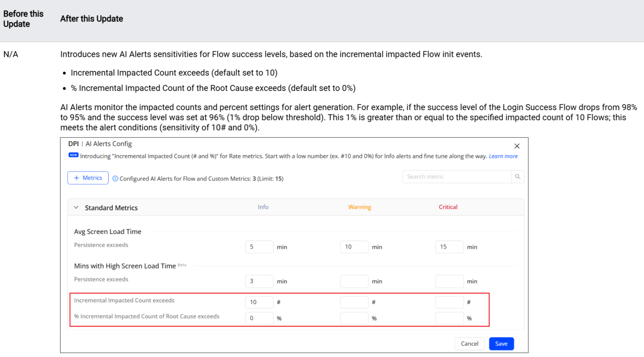This screenshot has width=644, height=357.
Task: Edit Avg Screen Load Time Info persistence field
Action: (x=259, y=247)
